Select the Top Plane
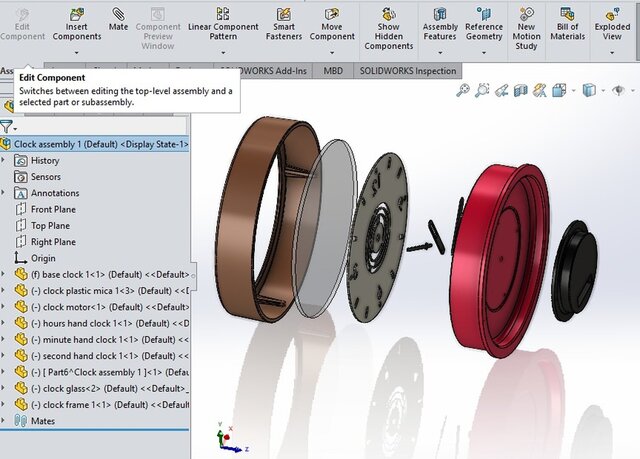Viewport: 640px width, 459px height. pos(50,226)
